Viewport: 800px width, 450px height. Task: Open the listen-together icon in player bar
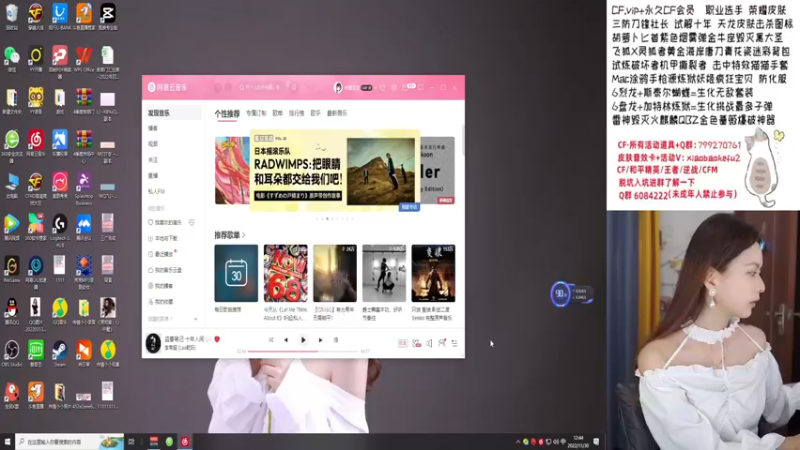[x=442, y=343]
